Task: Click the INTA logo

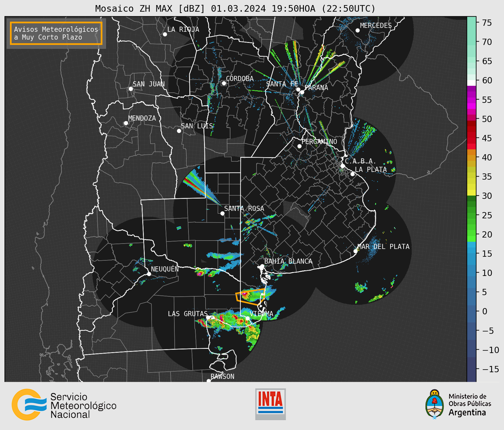Action: point(270,404)
